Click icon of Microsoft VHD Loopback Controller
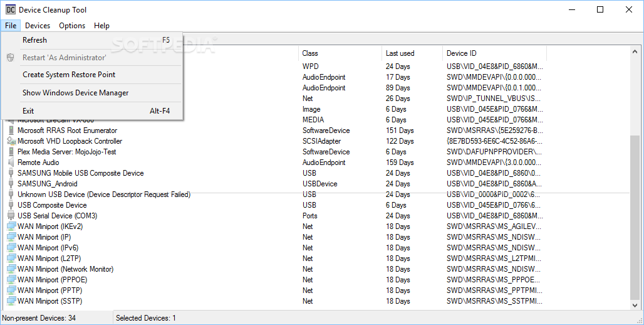644x325 pixels. pyautogui.click(x=11, y=141)
